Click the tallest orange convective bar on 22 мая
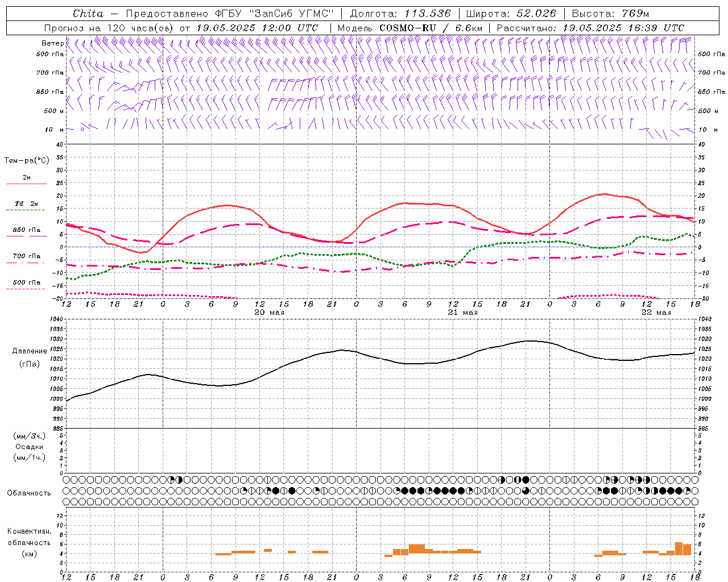 point(679,548)
